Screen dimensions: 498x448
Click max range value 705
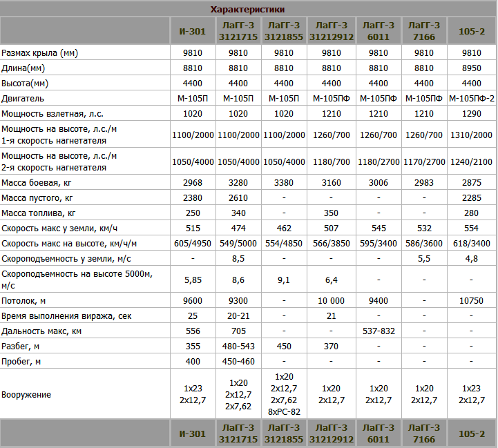coord(238,331)
